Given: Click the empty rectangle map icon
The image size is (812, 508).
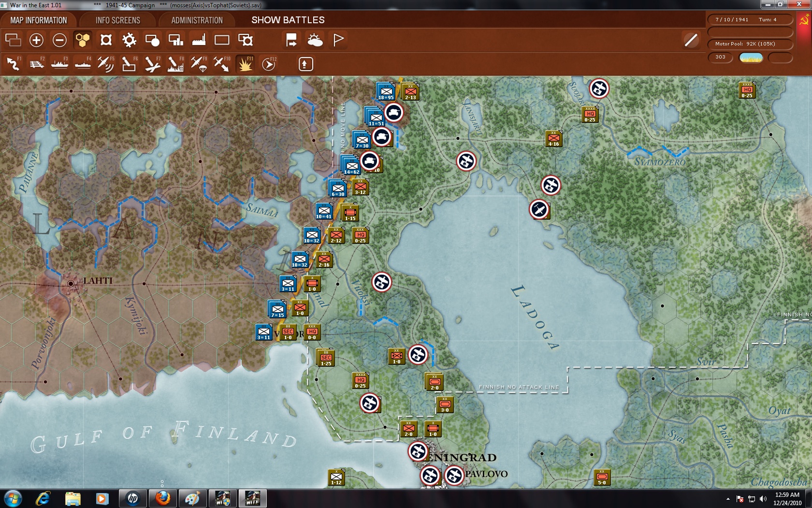Looking at the screenshot, I should 222,40.
